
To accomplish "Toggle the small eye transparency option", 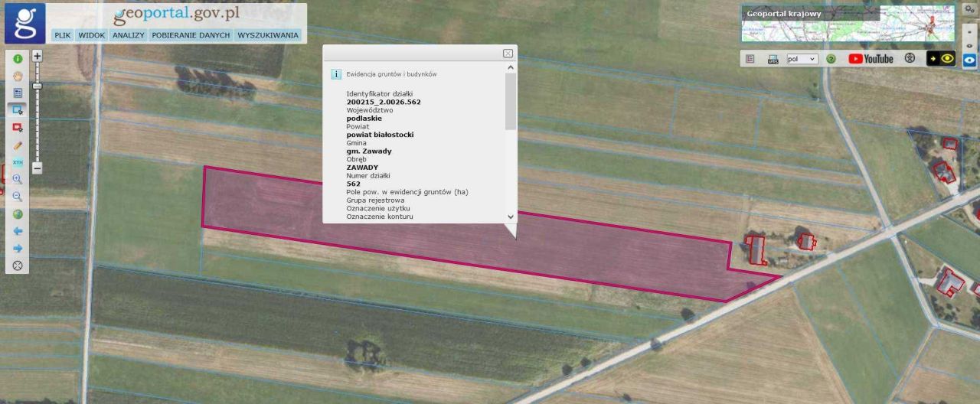I will coord(970,45).
